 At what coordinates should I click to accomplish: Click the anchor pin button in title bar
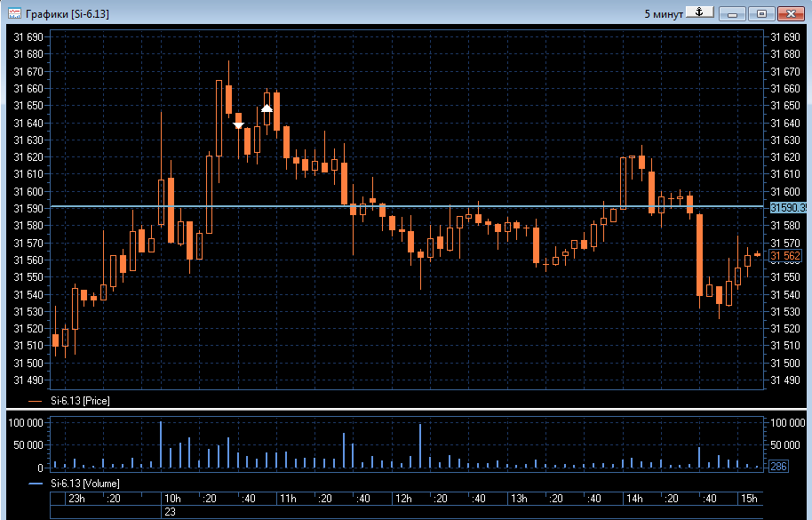700,12
